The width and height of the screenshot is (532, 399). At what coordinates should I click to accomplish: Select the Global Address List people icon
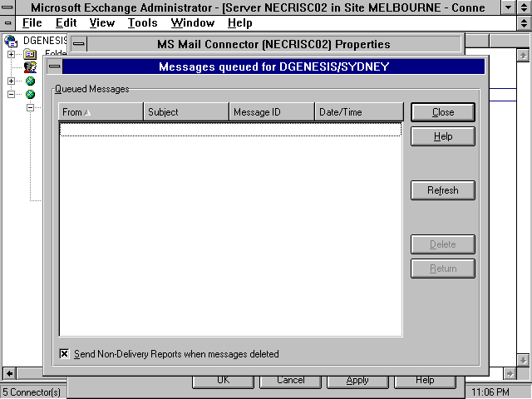[x=30, y=67]
